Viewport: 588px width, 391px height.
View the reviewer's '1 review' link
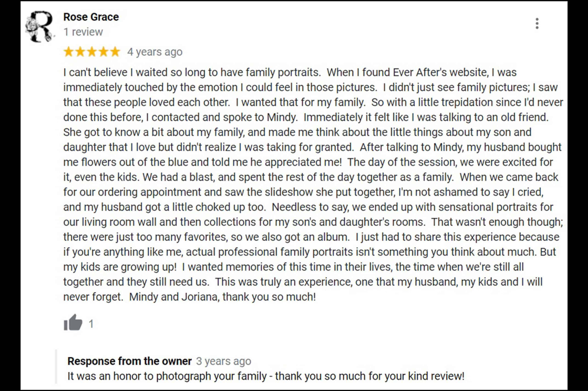pos(83,32)
